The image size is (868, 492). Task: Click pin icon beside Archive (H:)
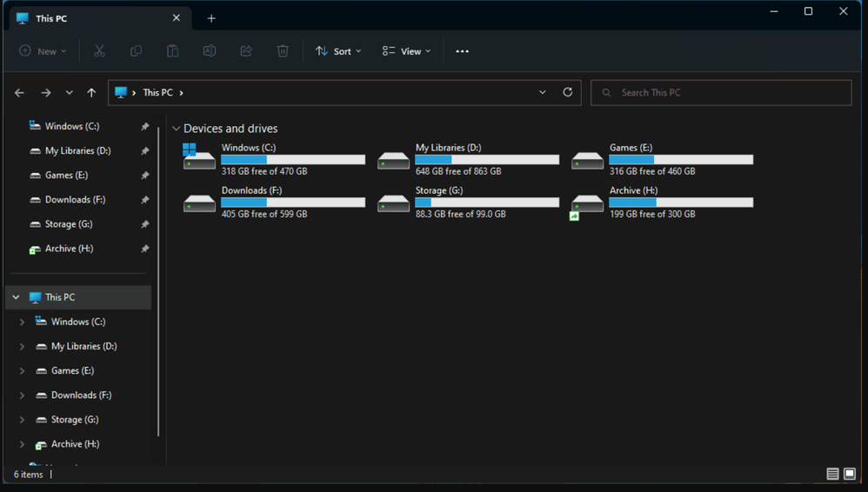click(145, 249)
